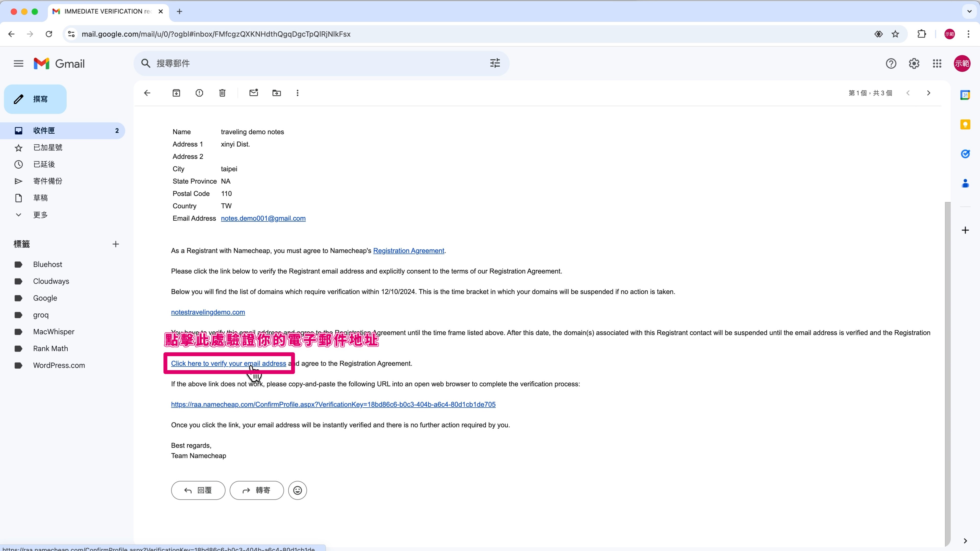Add an emoji reaction to the email
Image resolution: width=980 pixels, height=551 pixels.
(x=298, y=491)
